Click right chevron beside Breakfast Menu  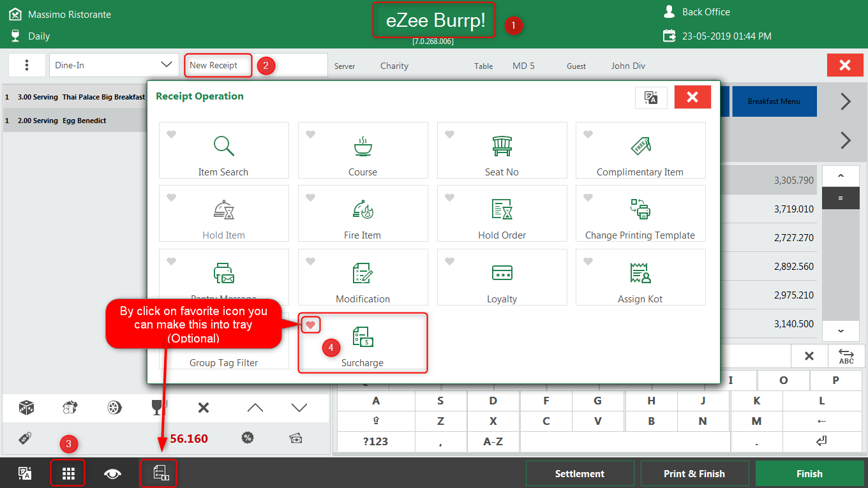click(846, 101)
